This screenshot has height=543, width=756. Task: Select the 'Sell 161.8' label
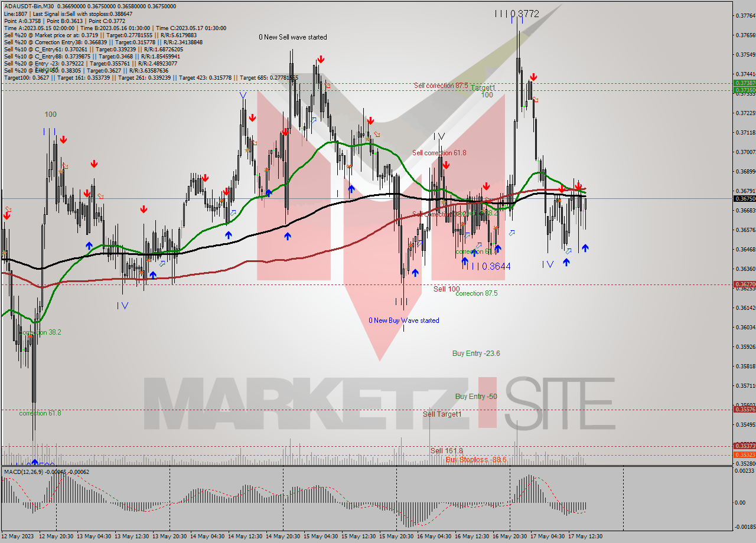click(x=447, y=451)
